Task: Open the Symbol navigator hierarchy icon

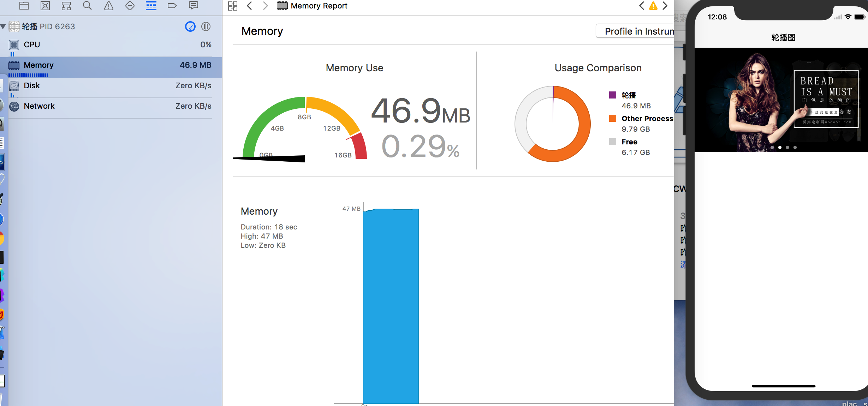Action: [66, 6]
